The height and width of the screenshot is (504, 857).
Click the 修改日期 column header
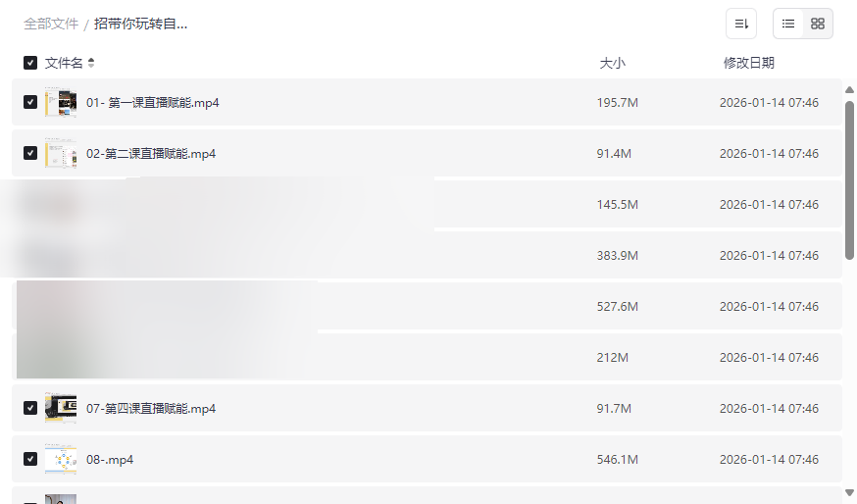748,63
